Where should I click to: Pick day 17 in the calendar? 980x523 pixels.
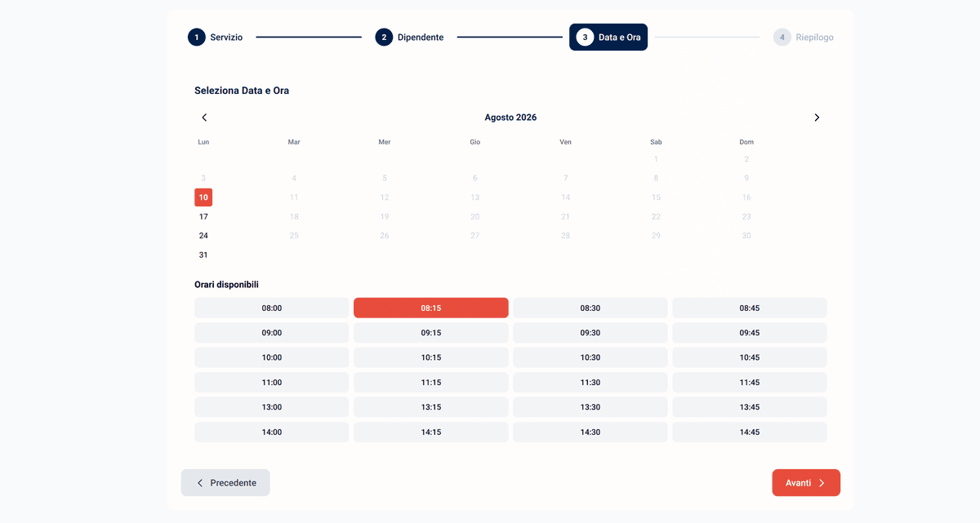pos(203,217)
